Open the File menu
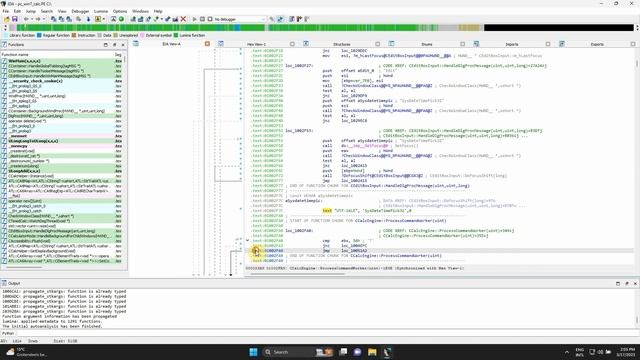Viewport: 640px width, 360px height. (x=6, y=11)
